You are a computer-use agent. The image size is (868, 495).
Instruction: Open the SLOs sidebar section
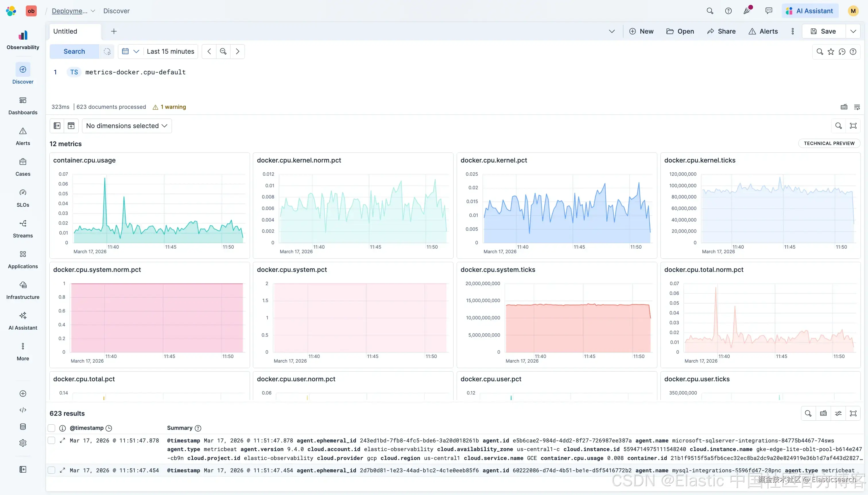pyautogui.click(x=23, y=198)
